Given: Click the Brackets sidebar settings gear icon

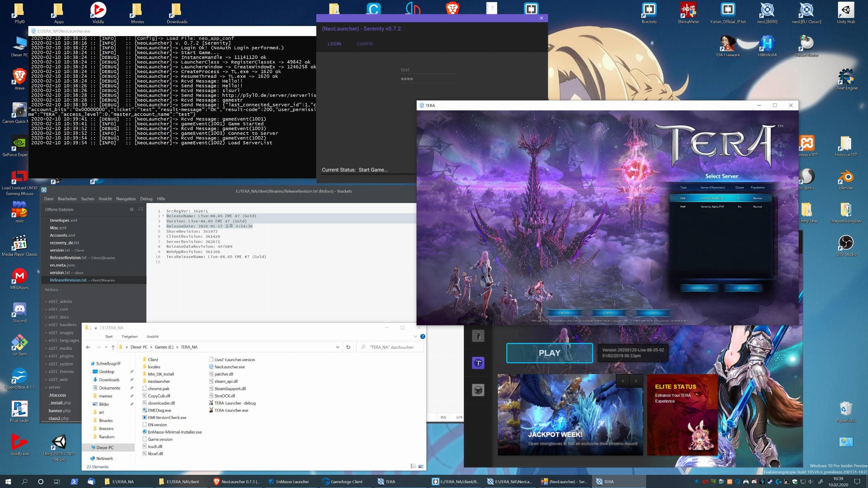Looking at the screenshot, I should 132,209.
